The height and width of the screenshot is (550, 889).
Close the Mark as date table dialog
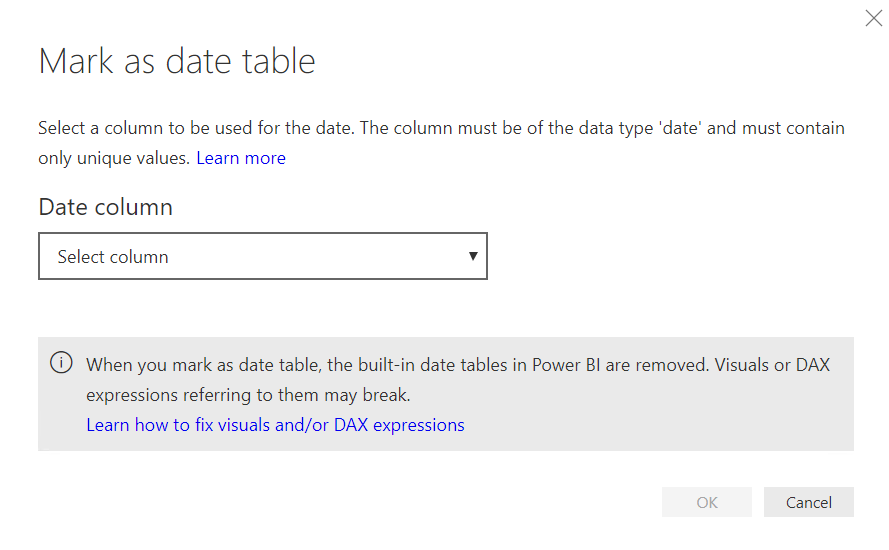coord(873,18)
